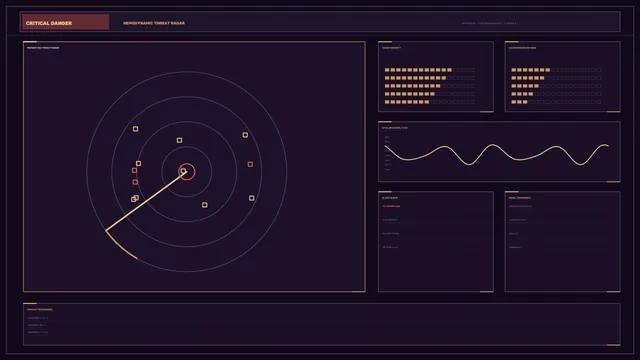The width and height of the screenshot is (640, 360).
Task: Click the top bar row in the right bar panel
Action: [556, 70]
